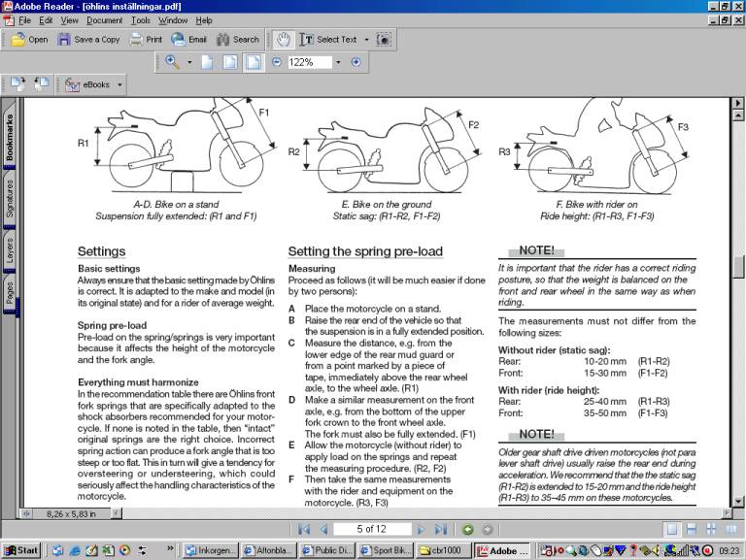
Task: Click the plus zoom in button
Action: click(x=356, y=62)
